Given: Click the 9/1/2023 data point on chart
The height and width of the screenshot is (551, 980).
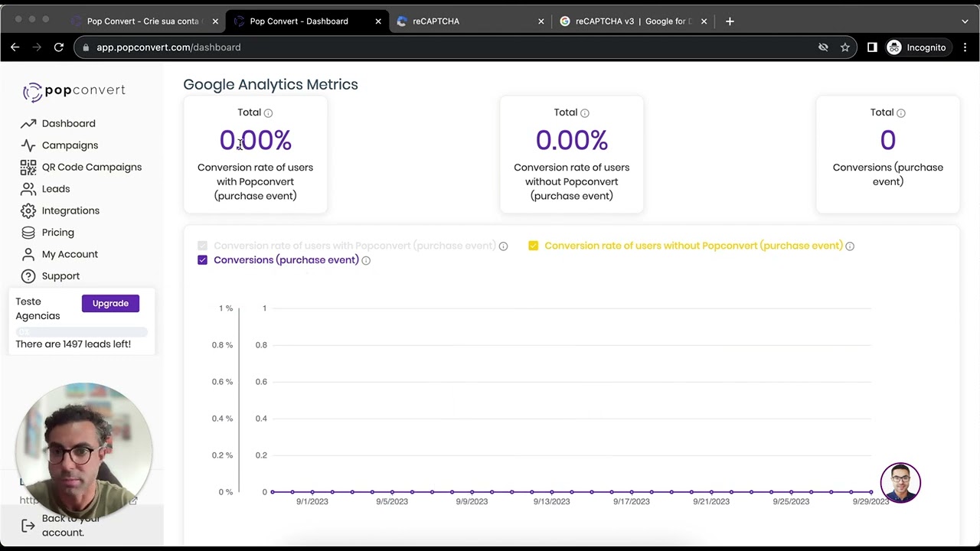Looking at the screenshot, I should (312, 492).
